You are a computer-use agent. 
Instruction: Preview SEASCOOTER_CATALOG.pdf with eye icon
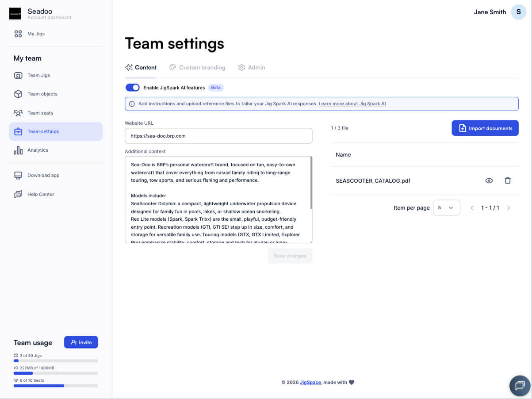point(489,180)
